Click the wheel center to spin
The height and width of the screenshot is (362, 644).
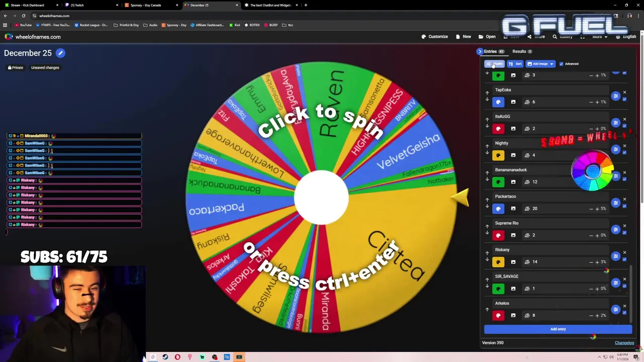[321, 198]
